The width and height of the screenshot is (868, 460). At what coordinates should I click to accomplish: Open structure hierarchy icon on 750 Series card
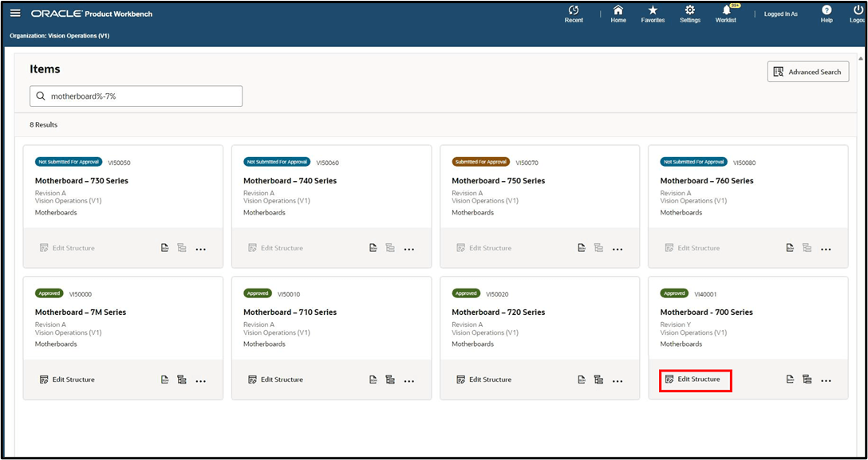coord(598,248)
